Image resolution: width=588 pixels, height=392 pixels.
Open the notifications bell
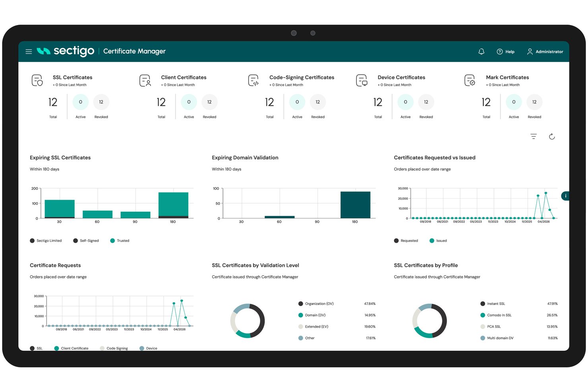pyautogui.click(x=481, y=52)
